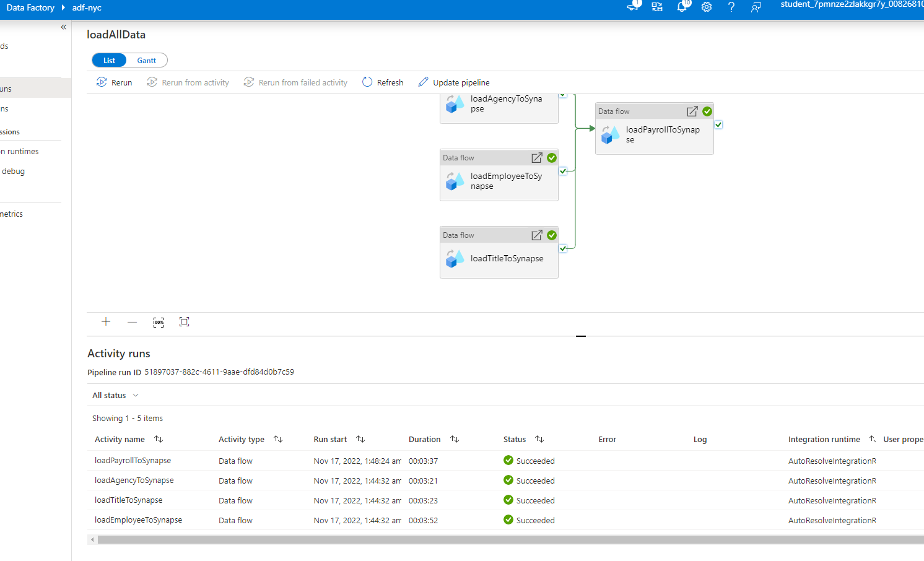Image resolution: width=924 pixels, height=561 pixels.
Task: Click the Rerun toolbar button
Action: [114, 82]
